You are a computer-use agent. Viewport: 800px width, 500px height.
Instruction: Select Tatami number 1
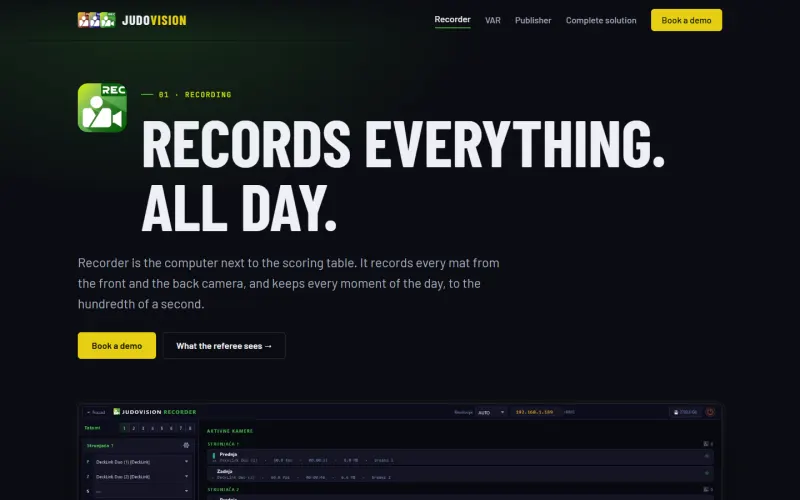point(124,428)
